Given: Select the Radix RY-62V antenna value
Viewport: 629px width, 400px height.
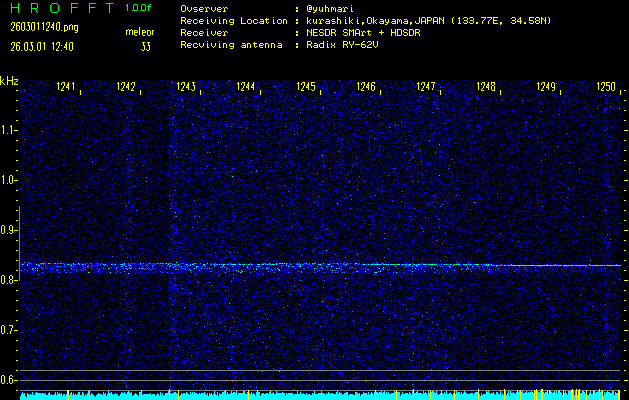Looking at the screenshot, I should point(342,45).
